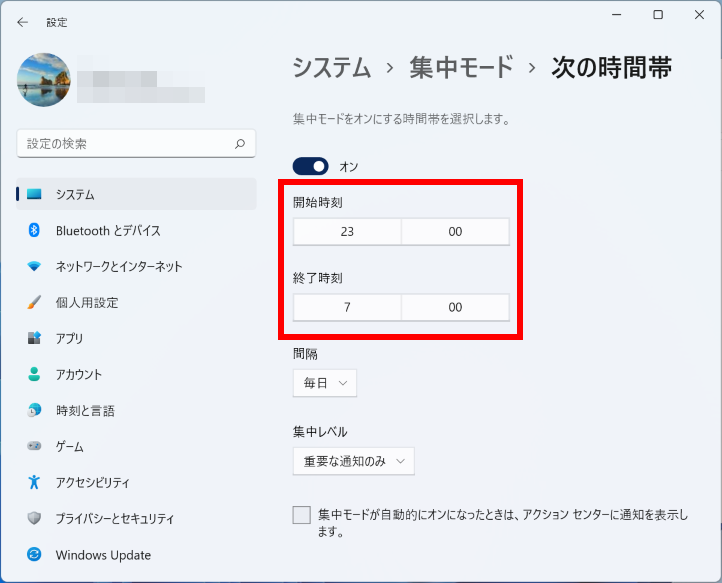Open 時刻と言語 settings
The image size is (722, 583).
(x=136, y=410)
